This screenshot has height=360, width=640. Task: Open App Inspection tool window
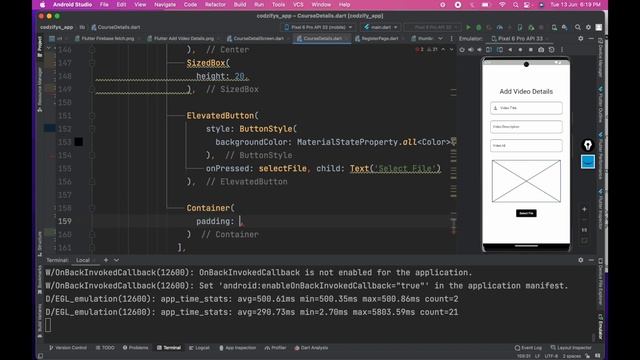pyautogui.click(x=238, y=348)
